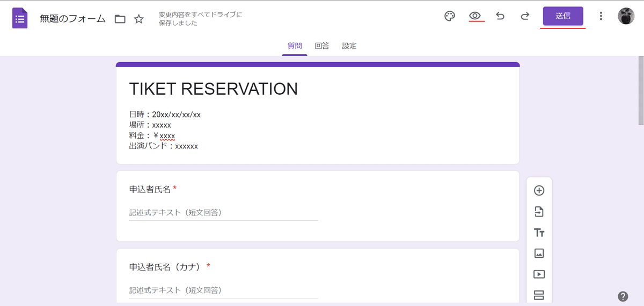Click the 変更内容をすべてドライブに保存しました status text
Screen dimensions: 644x306
coord(200,19)
